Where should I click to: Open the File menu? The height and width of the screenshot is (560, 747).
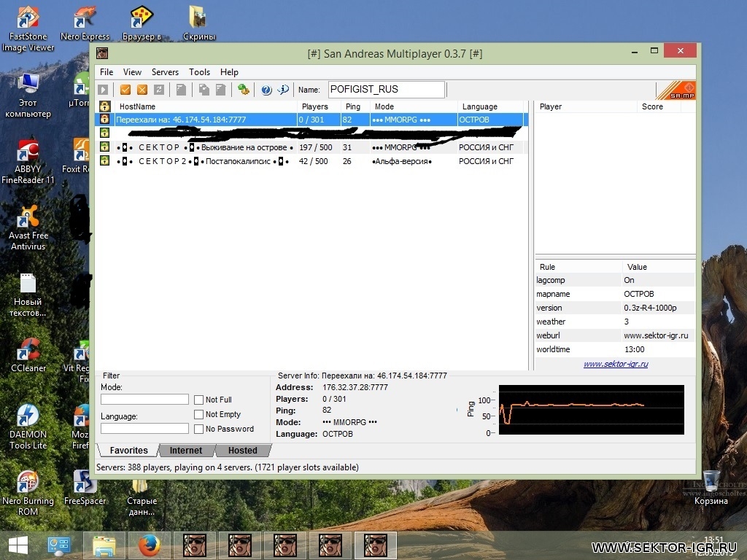pyautogui.click(x=107, y=72)
